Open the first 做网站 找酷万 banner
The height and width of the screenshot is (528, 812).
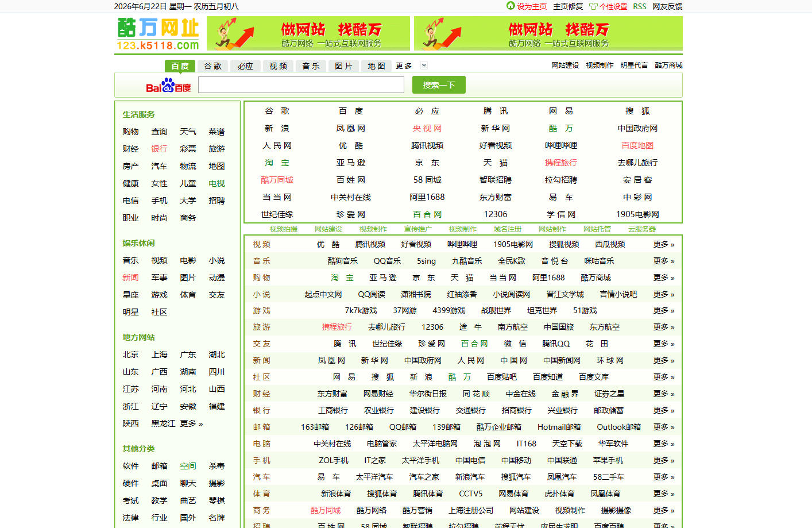coord(308,33)
